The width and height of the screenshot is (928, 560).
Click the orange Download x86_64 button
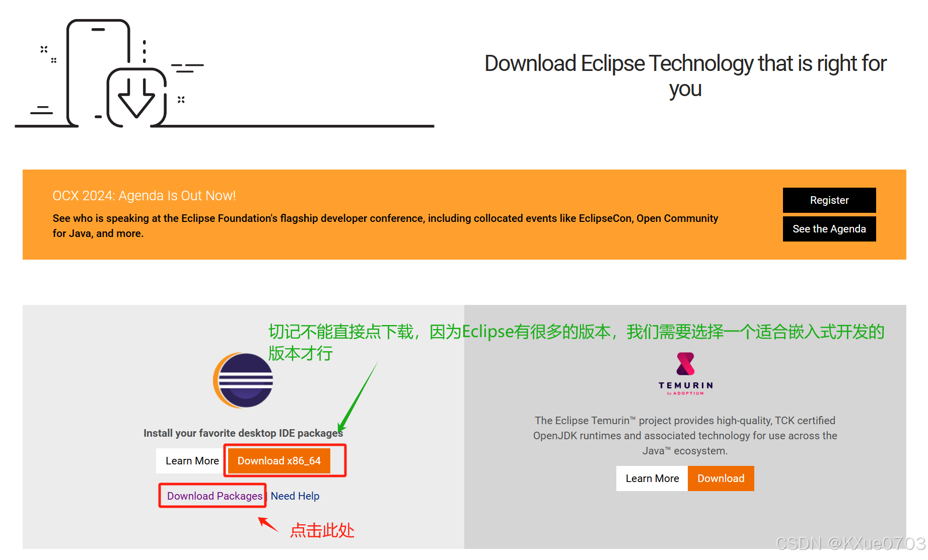tap(279, 461)
